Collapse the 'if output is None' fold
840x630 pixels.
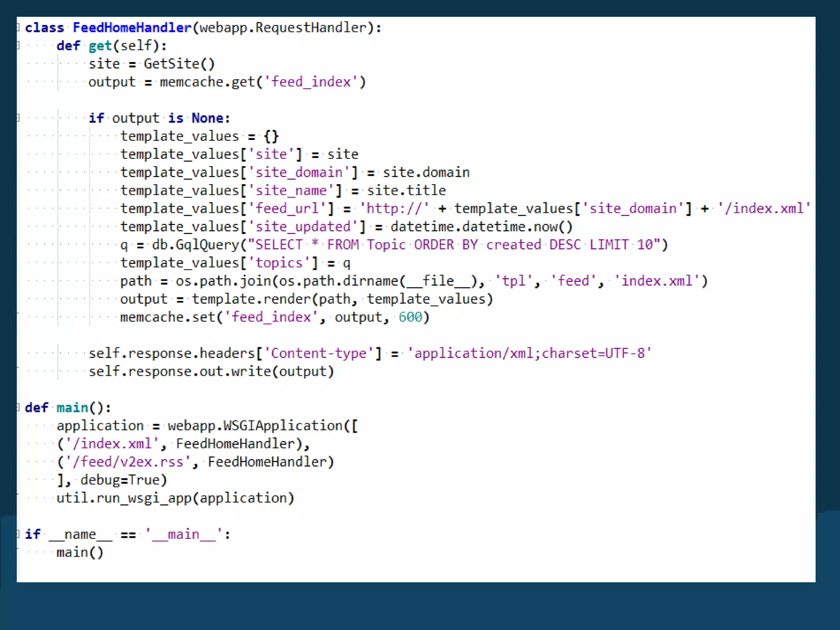click(x=18, y=118)
